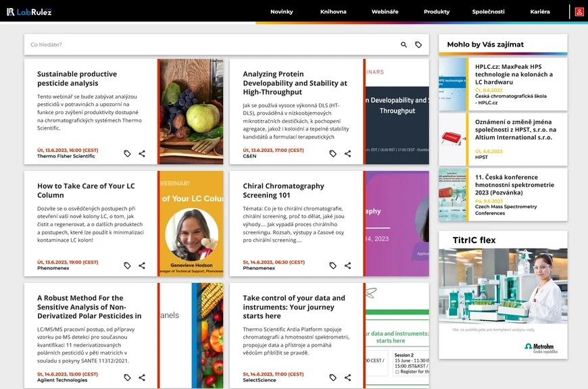Screen dimensions: 588x389
Task: Tag the Sustainable productive pesticide analysis webinar
Action: click(x=128, y=154)
